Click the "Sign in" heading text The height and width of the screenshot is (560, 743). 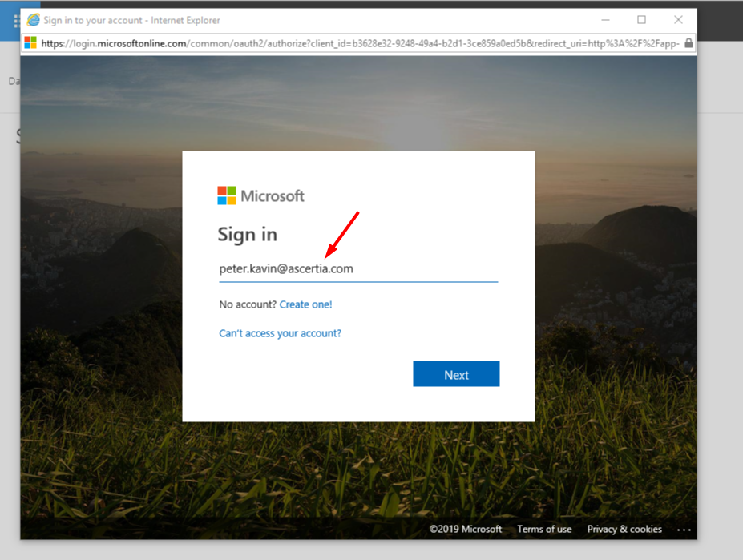pos(247,234)
